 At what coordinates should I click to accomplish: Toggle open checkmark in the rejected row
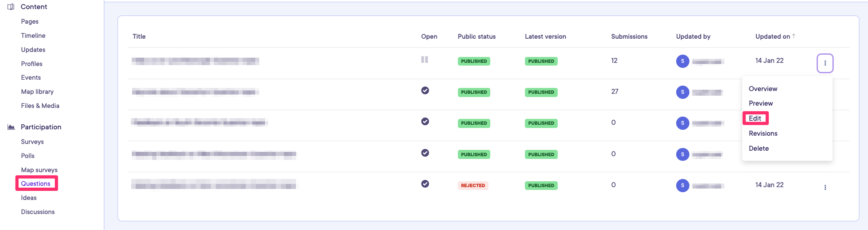(x=425, y=184)
